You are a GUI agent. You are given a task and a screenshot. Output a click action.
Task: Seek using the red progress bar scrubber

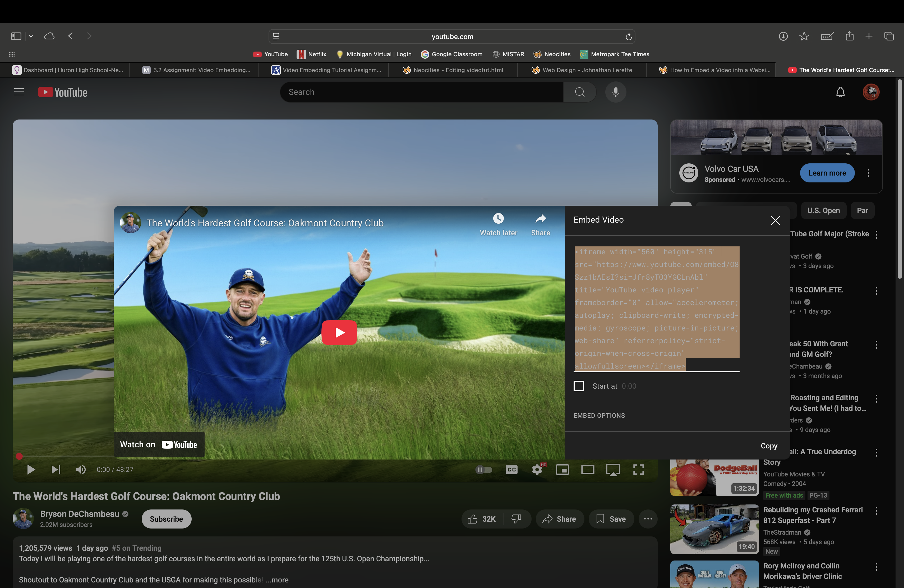[x=19, y=456]
